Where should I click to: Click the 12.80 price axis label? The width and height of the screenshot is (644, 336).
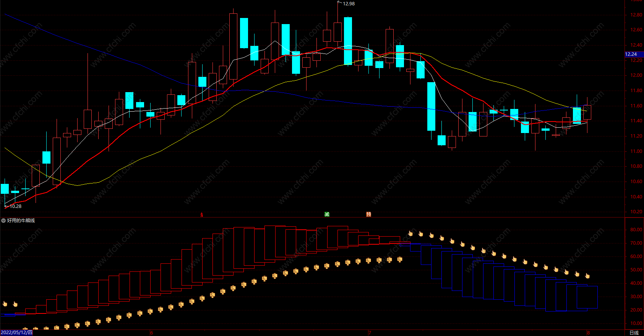point(636,15)
